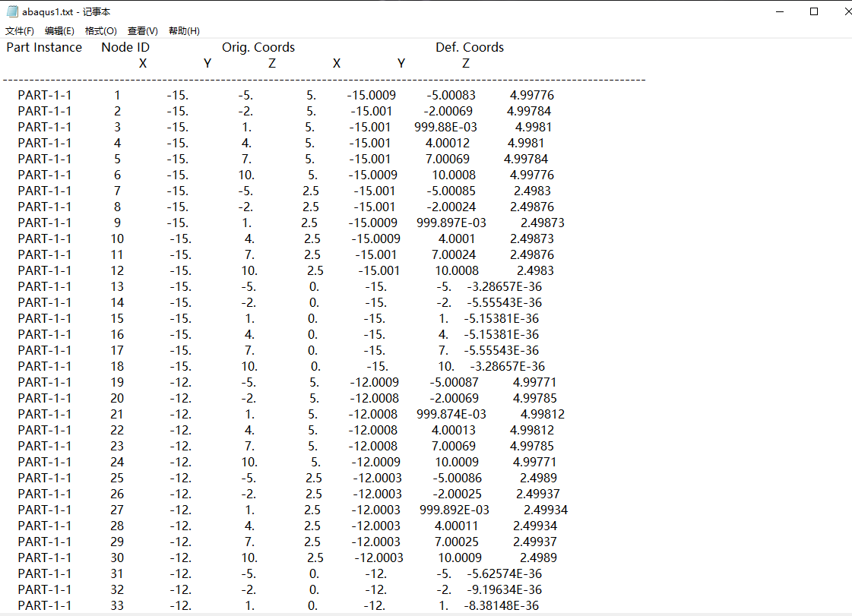This screenshot has height=616, width=852.
Task: Click PART-1-1 label in node 33 row
Action: coord(45,605)
